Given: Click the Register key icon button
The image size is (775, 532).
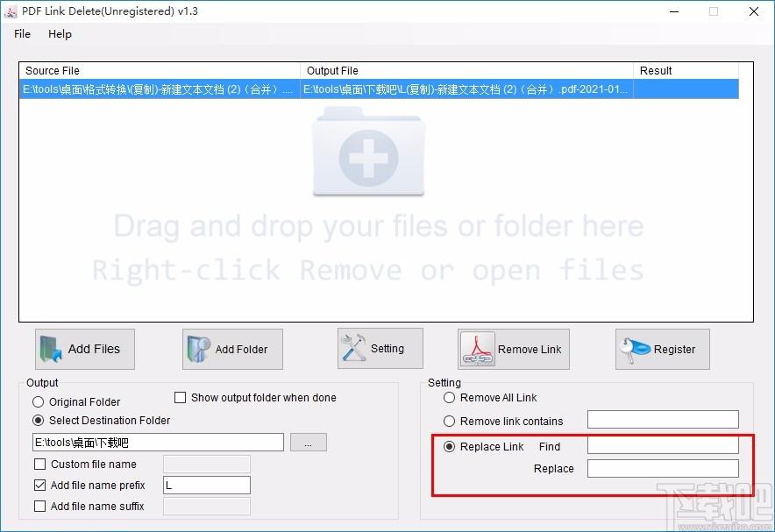Looking at the screenshot, I should (662, 349).
